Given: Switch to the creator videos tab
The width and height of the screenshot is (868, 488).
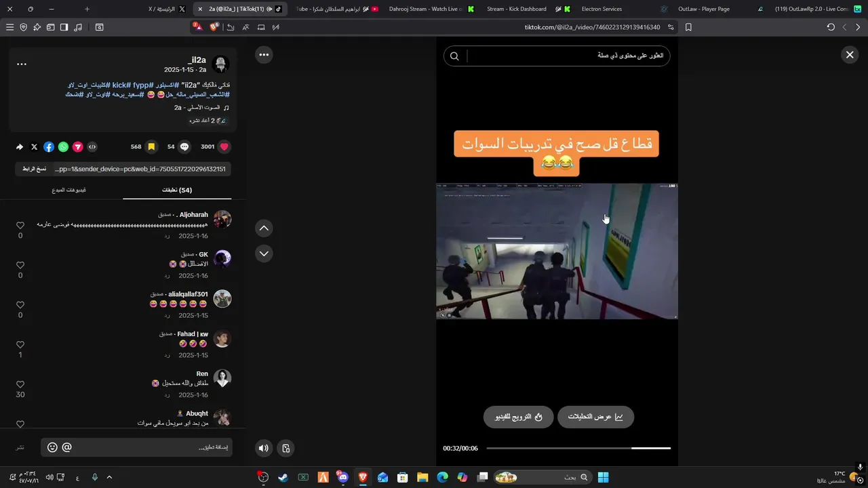Looking at the screenshot, I should [x=68, y=190].
